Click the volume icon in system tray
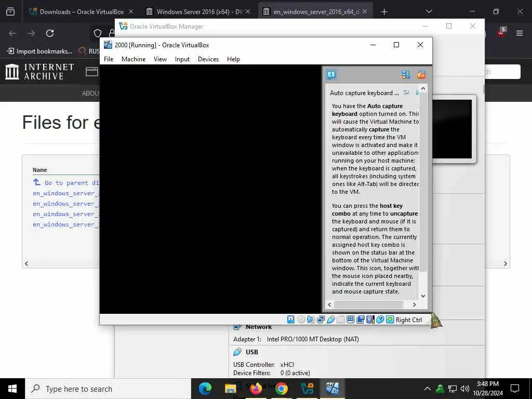 click(x=465, y=389)
